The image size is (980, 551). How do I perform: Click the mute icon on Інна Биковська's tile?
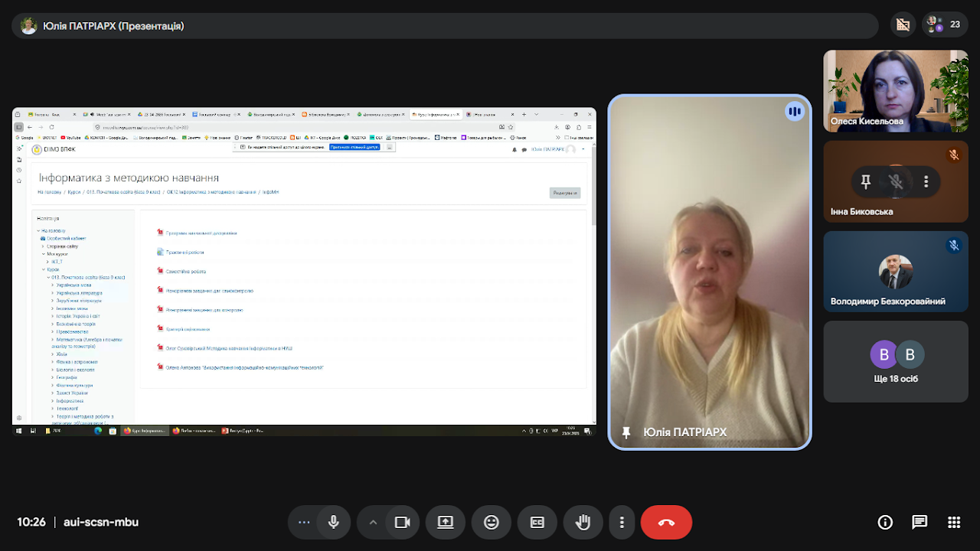pyautogui.click(x=896, y=181)
